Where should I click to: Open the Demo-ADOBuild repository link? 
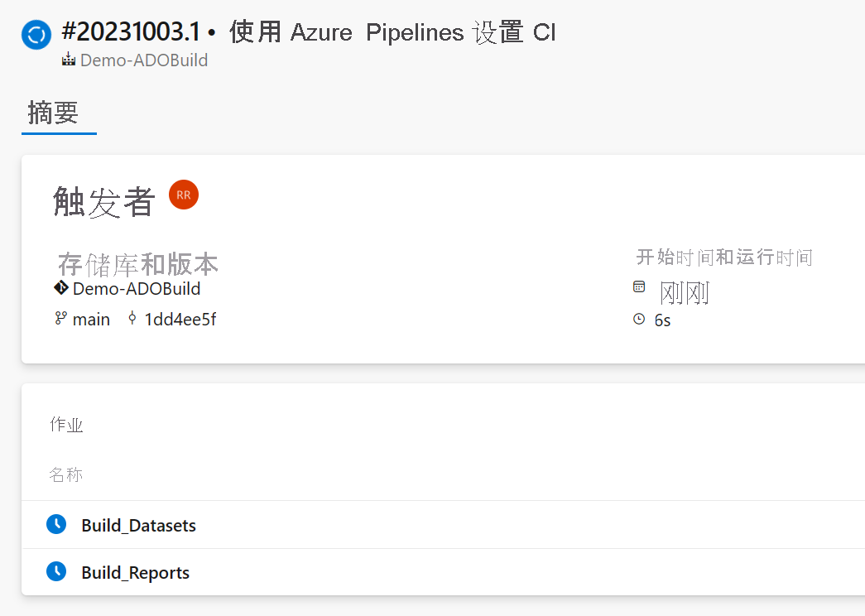[x=137, y=289]
